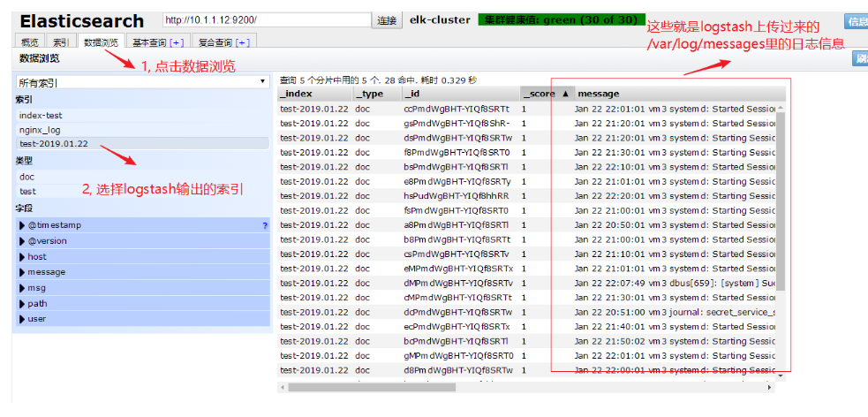Click the dbus[659] message at 22:07:49

pos(676,283)
